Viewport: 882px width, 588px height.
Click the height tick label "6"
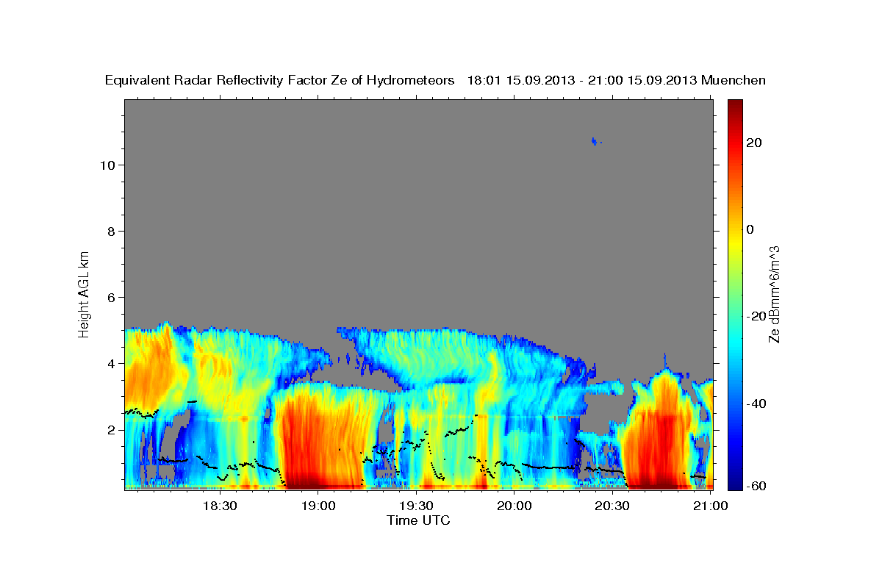click(112, 297)
